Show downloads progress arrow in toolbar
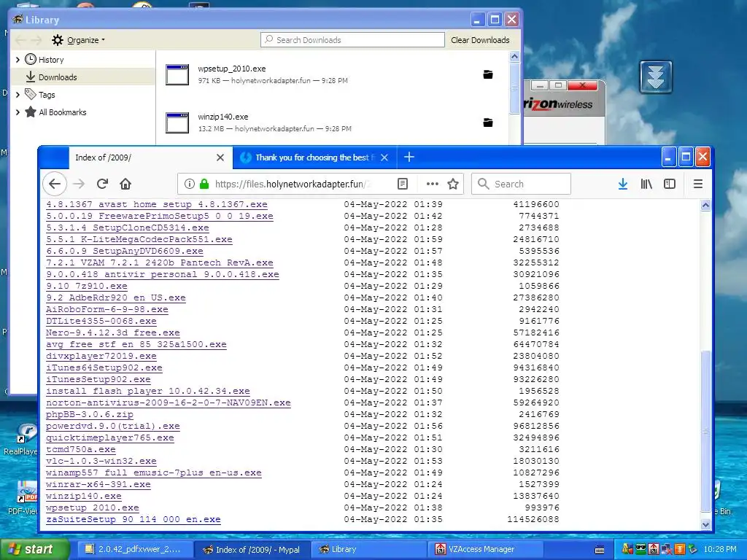747x560 pixels. pos(623,184)
